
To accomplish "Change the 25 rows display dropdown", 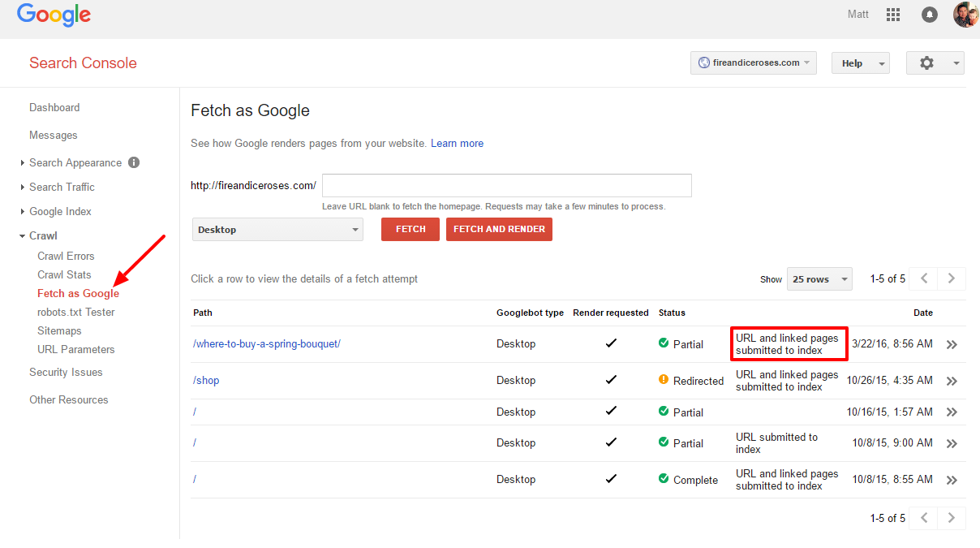I will 819,279.
